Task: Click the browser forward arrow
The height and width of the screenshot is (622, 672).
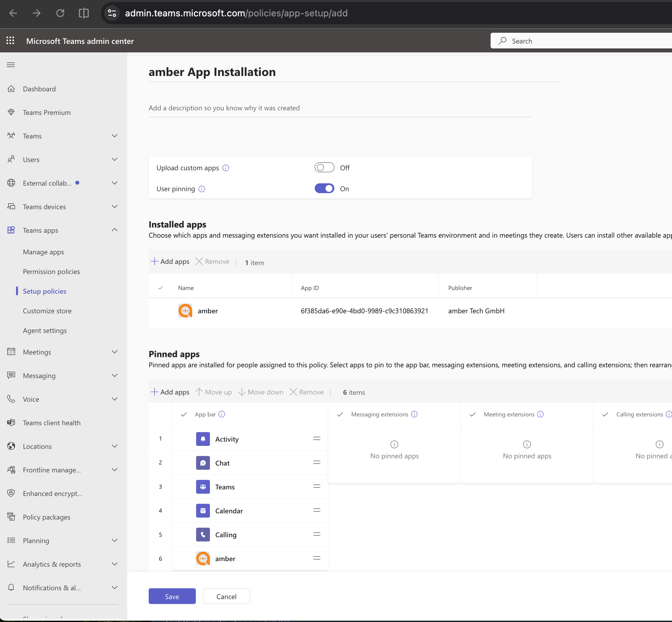Action: (x=37, y=13)
